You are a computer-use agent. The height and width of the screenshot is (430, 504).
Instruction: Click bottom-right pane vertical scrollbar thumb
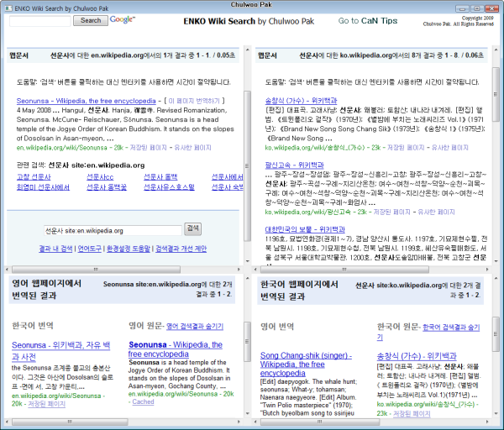496,334
